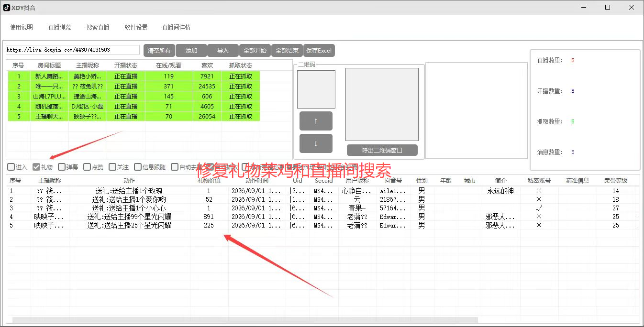644x327 pixels.
Task: Click the gift value cell 225
Action: tap(209, 225)
